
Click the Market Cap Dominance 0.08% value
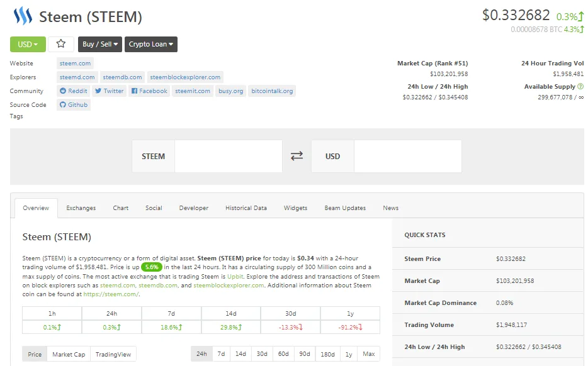(x=504, y=302)
